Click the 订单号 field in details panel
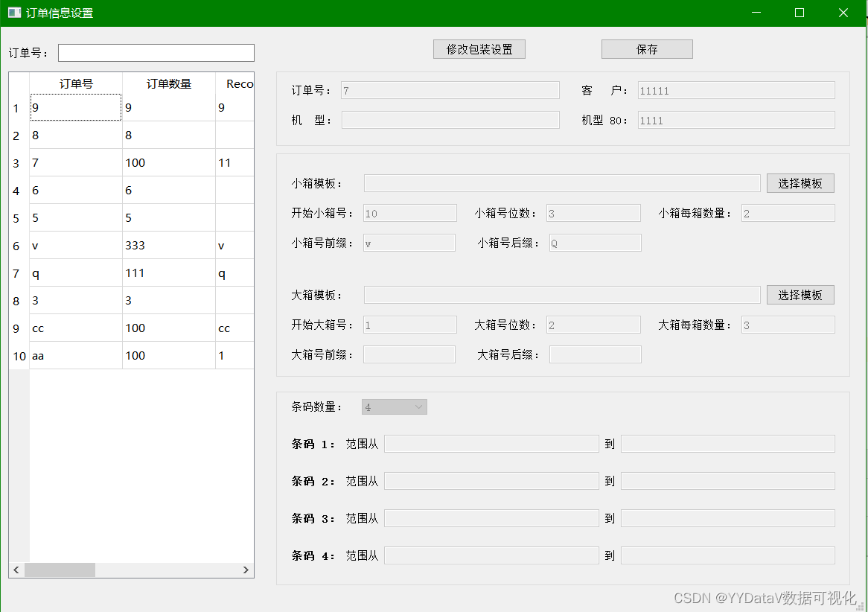 tap(450, 90)
